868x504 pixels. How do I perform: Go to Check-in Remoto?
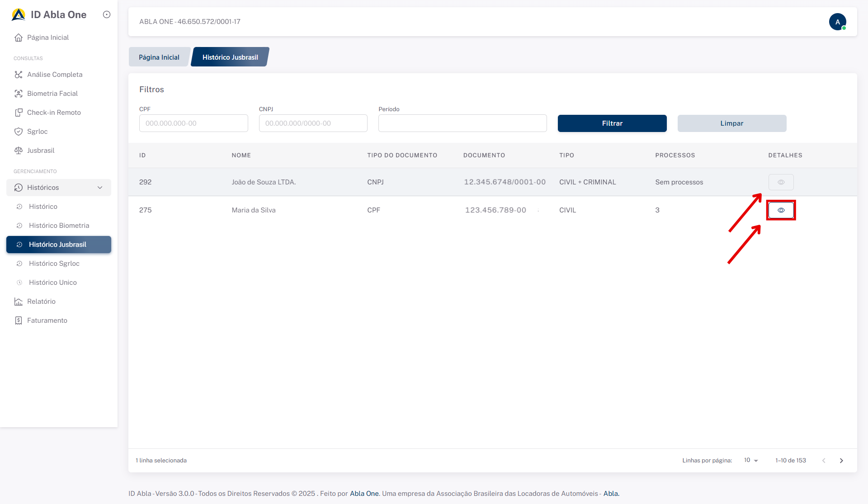coord(53,113)
